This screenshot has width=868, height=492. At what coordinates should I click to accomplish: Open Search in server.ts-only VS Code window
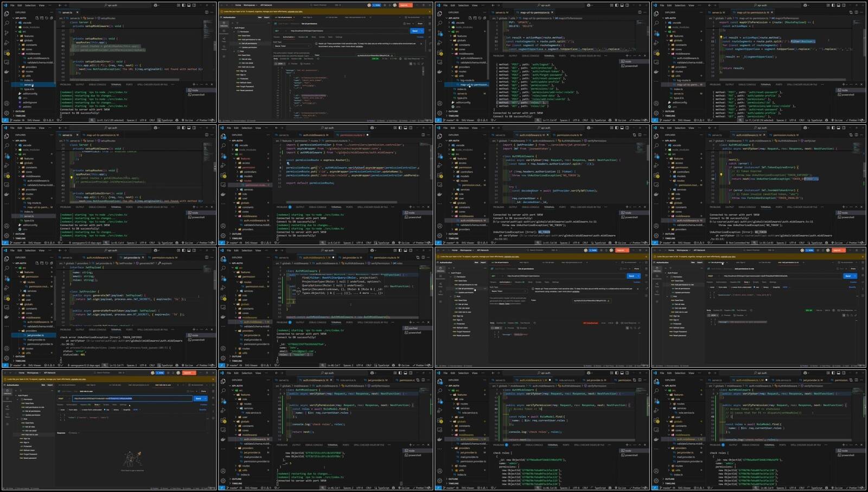tap(7, 23)
